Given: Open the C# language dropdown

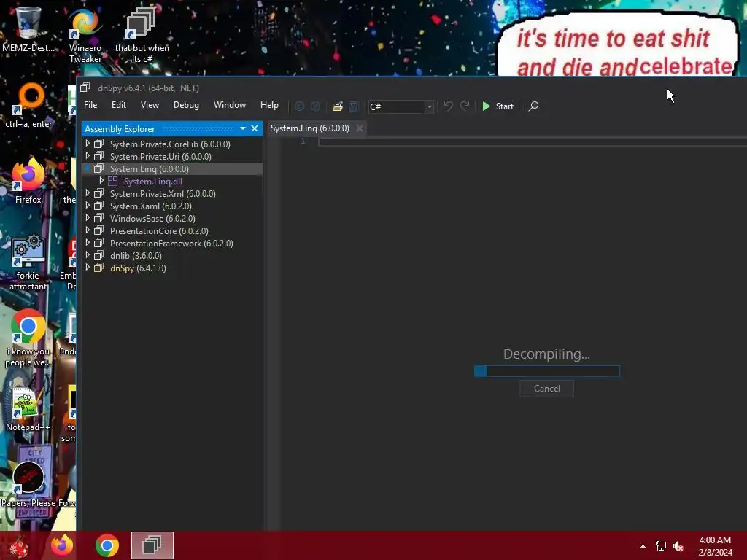Looking at the screenshot, I should [x=429, y=106].
